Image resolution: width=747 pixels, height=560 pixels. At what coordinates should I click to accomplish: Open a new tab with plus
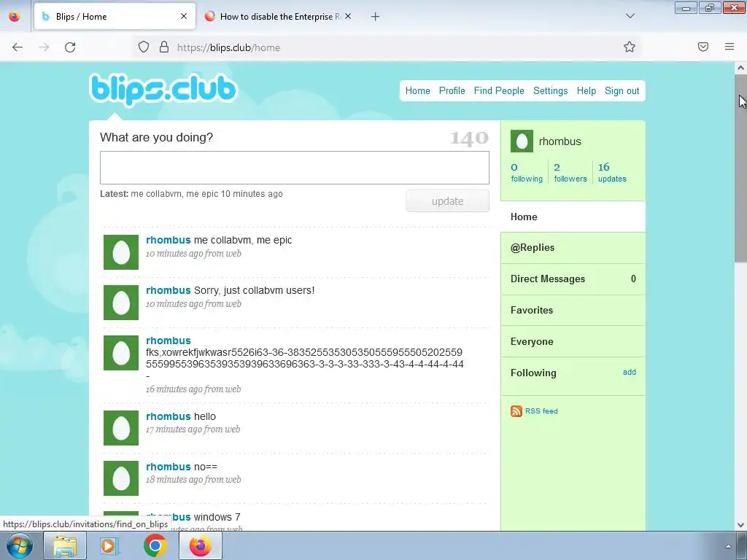click(x=376, y=17)
